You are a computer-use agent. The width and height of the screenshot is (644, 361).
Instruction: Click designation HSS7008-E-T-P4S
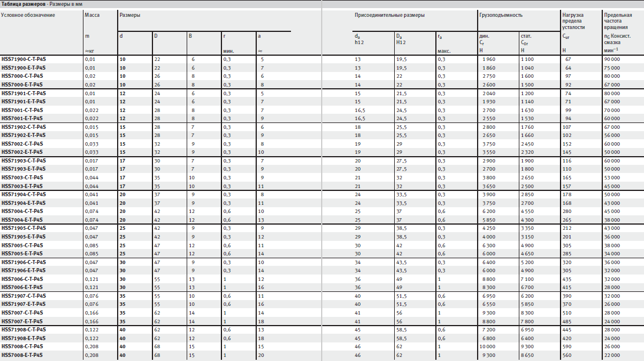point(22,355)
